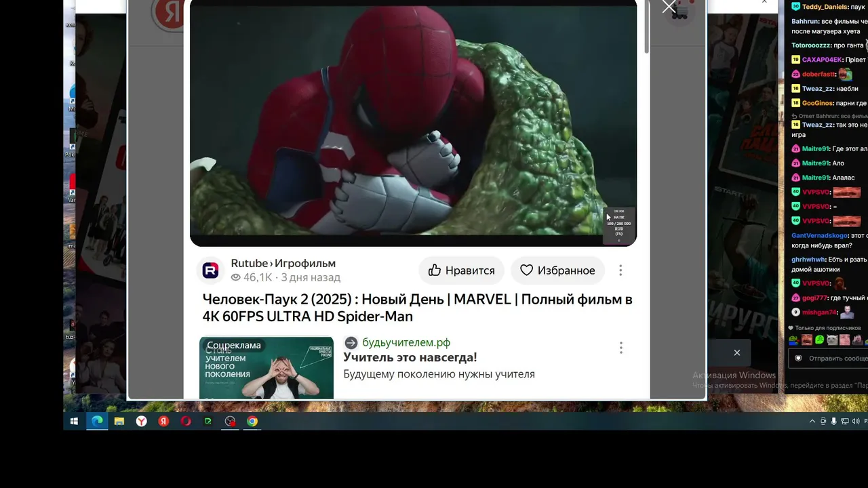Click username doberfastt in the chat

pos(818,75)
